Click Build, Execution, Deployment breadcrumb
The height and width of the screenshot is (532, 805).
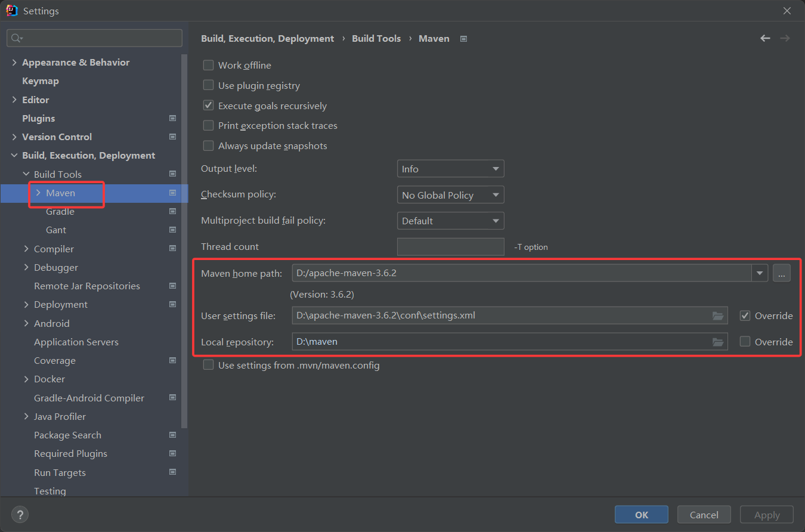pyautogui.click(x=268, y=38)
